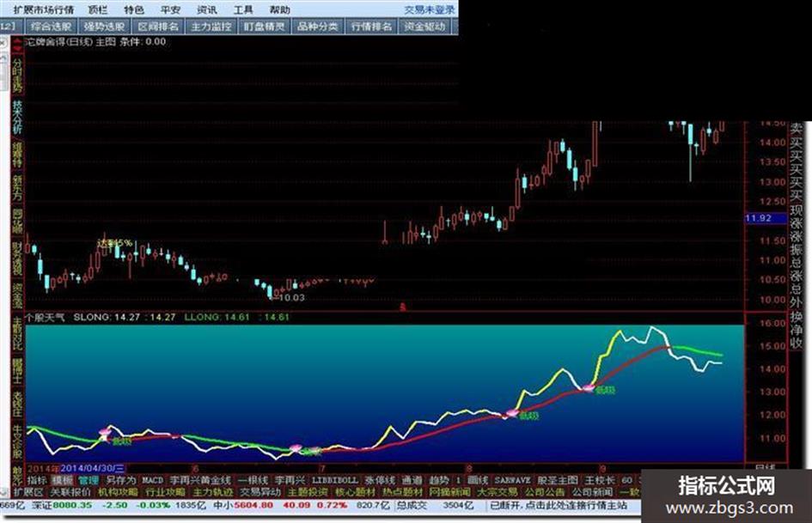The width and height of the screenshot is (812, 523).
Task: Select the 分时走势 sidebar tab
Action: [x=17, y=75]
